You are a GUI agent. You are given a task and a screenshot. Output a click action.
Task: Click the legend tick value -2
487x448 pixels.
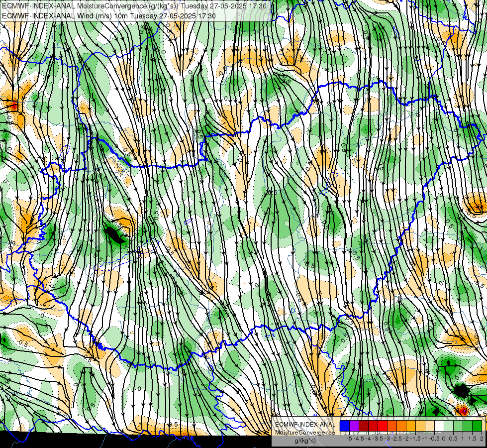point(406,439)
